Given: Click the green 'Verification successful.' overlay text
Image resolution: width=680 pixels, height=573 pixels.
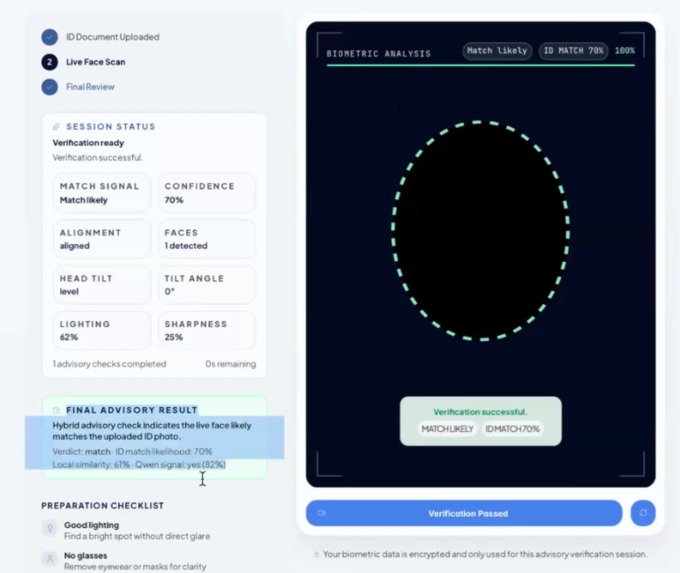Looking at the screenshot, I should pyautogui.click(x=480, y=412).
